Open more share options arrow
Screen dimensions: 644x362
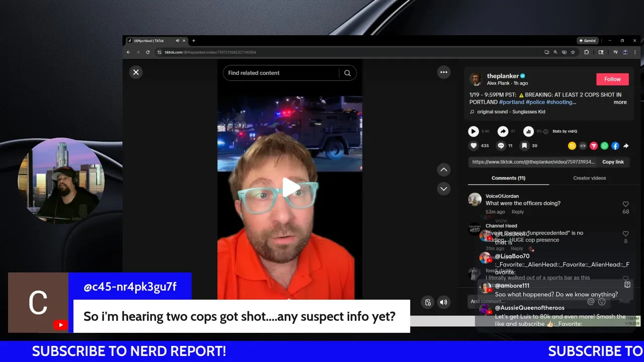click(626, 146)
